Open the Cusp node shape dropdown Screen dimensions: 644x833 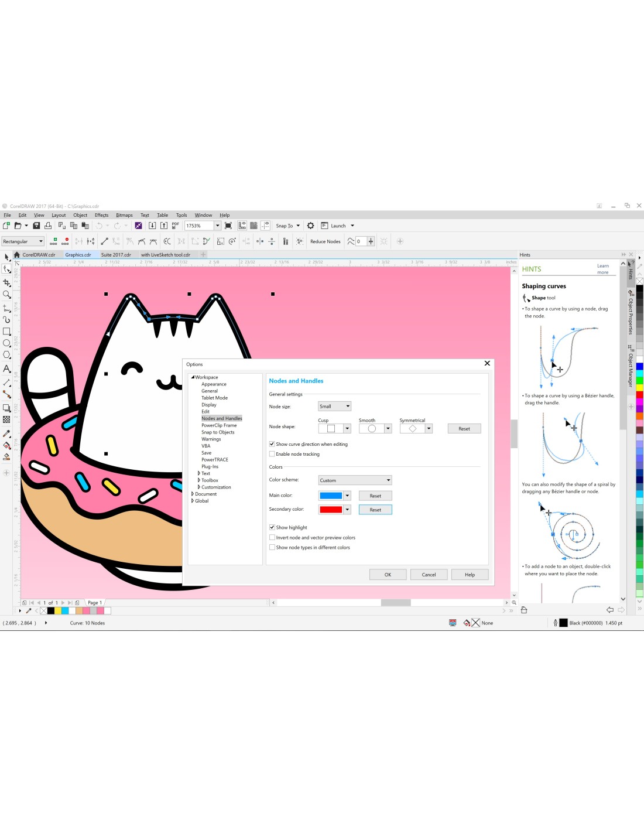click(347, 429)
